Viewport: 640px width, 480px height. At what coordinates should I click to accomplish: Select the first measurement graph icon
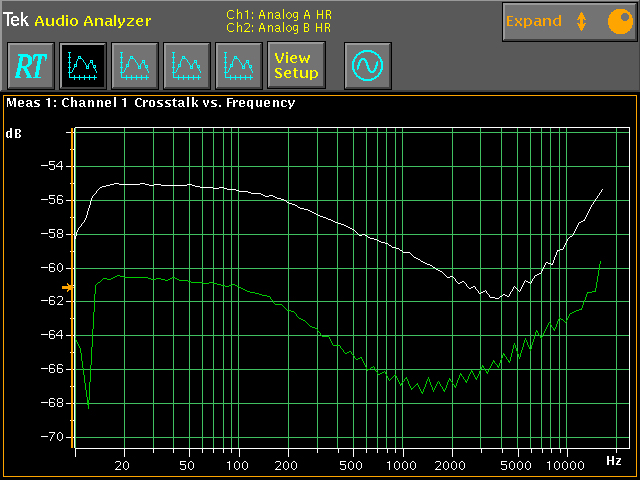click(81, 66)
